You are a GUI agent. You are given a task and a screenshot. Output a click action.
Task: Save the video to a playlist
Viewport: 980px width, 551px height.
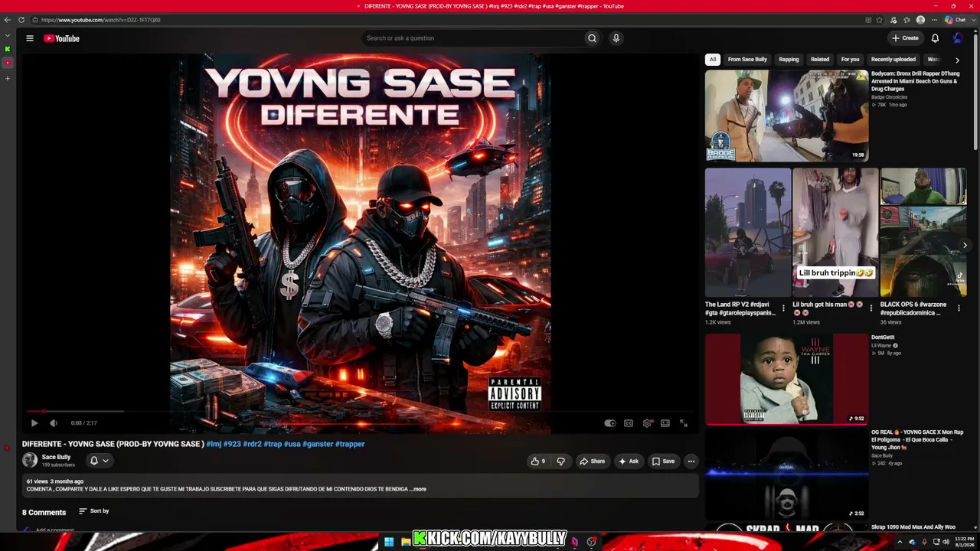664,461
